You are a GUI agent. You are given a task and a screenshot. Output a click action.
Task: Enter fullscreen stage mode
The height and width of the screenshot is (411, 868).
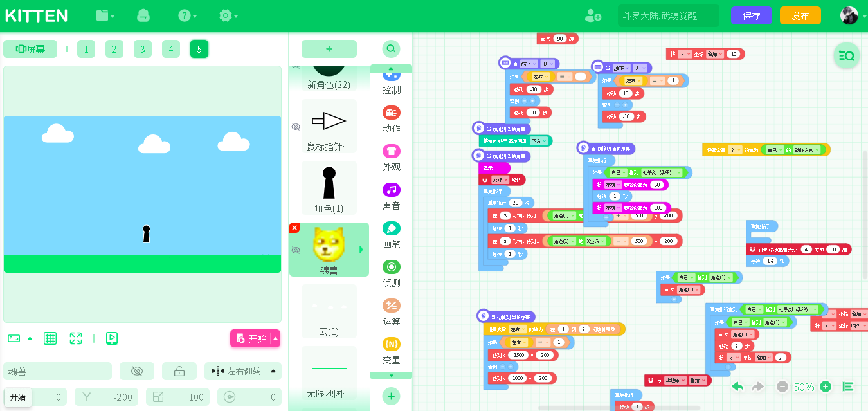click(x=76, y=338)
